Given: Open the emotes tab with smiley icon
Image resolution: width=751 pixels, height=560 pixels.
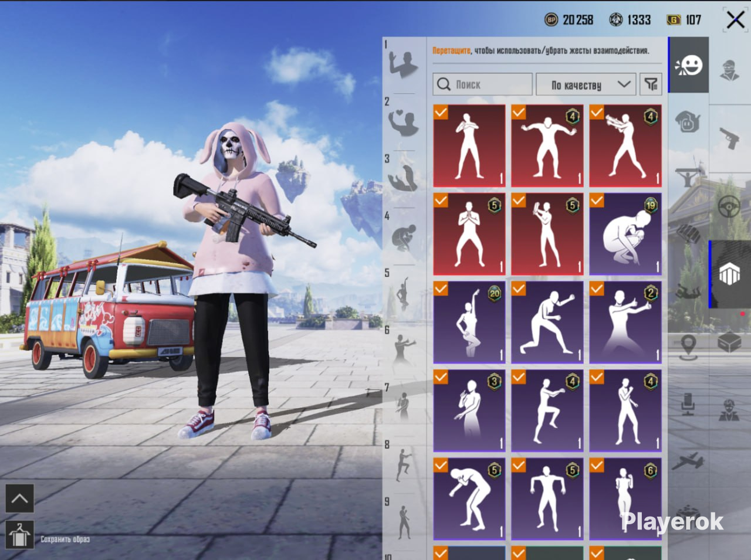Looking at the screenshot, I should click(x=689, y=65).
